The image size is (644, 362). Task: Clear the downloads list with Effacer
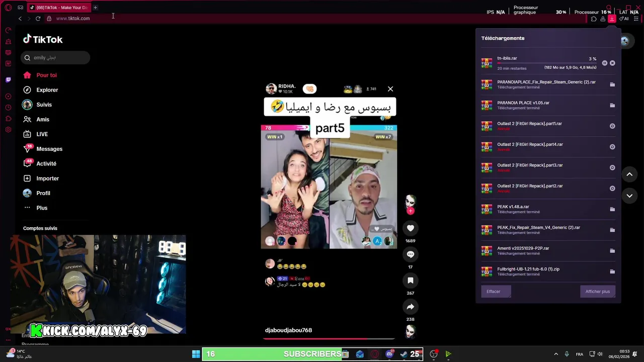point(496,292)
